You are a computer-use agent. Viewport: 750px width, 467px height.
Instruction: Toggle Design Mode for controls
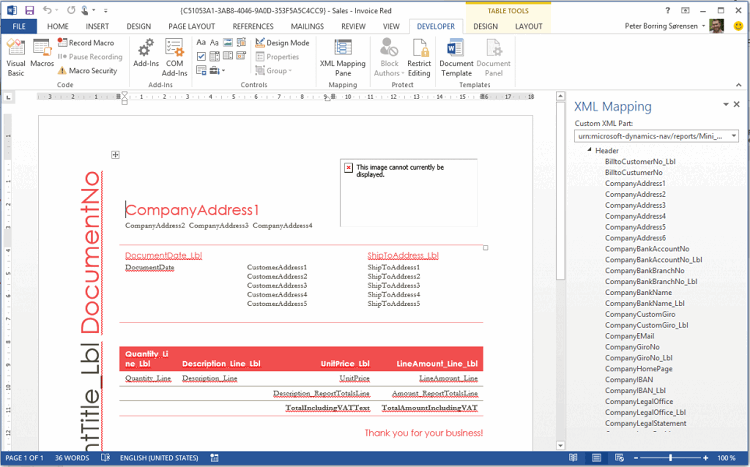click(x=282, y=43)
